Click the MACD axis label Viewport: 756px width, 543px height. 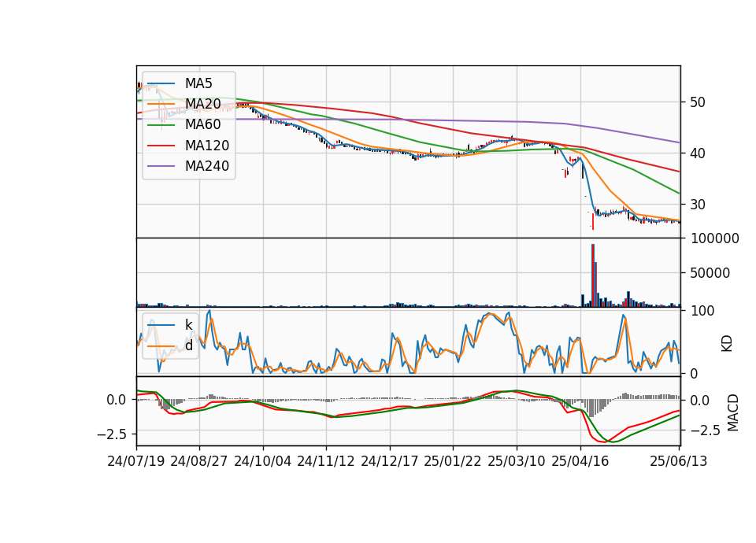(732, 412)
